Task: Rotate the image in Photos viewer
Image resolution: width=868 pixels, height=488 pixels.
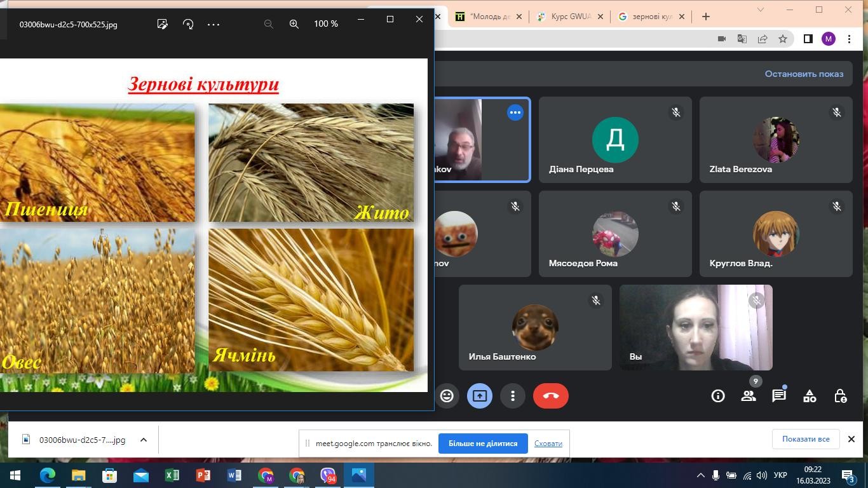Action: pyautogui.click(x=188, y=24)
